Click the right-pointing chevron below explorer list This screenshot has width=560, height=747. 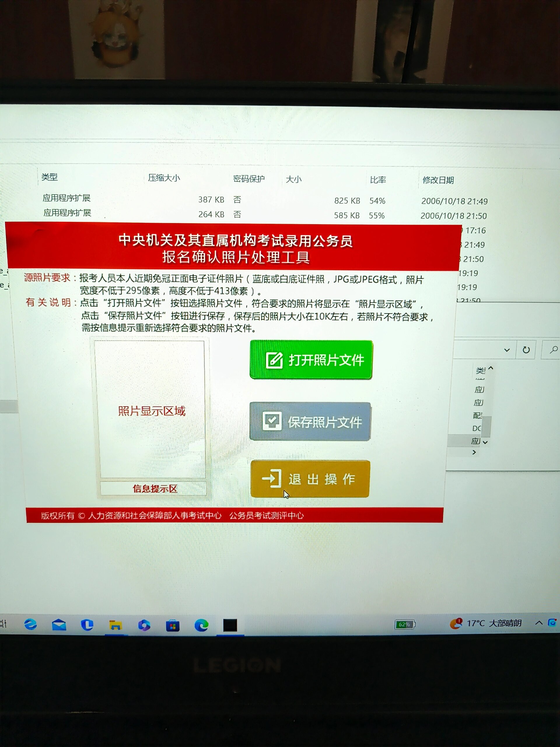pyautogui.click(x=474, y=452)
